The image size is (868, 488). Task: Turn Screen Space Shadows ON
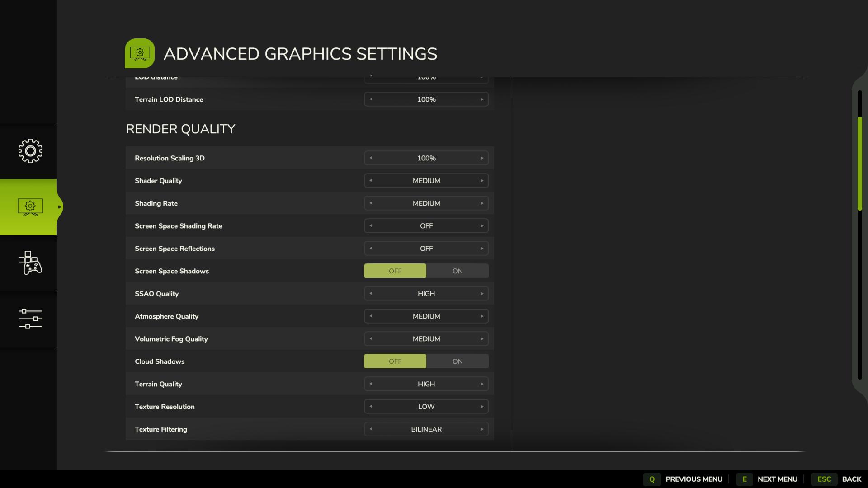coord(458,271)
